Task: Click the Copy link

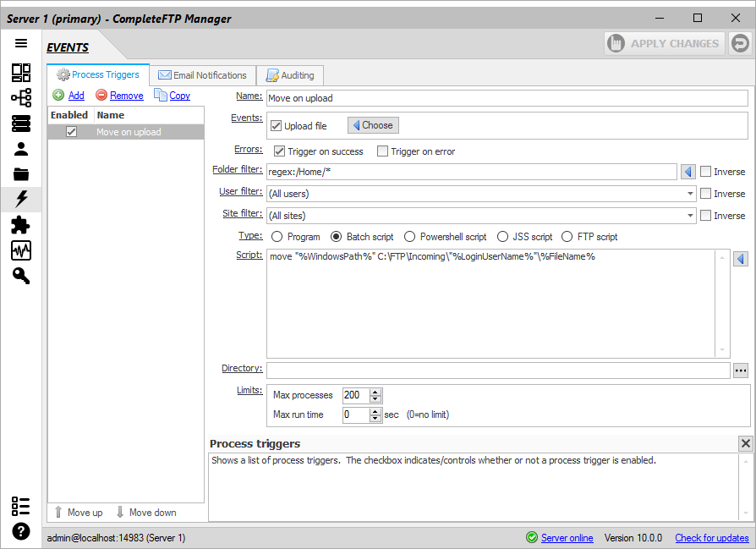Action: coord(180,96)
